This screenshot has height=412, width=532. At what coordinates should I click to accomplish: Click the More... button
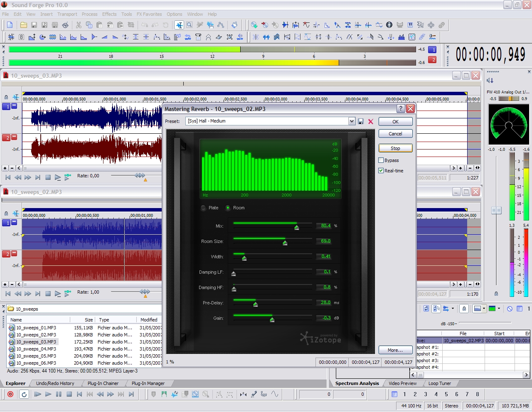click(395, 350)
